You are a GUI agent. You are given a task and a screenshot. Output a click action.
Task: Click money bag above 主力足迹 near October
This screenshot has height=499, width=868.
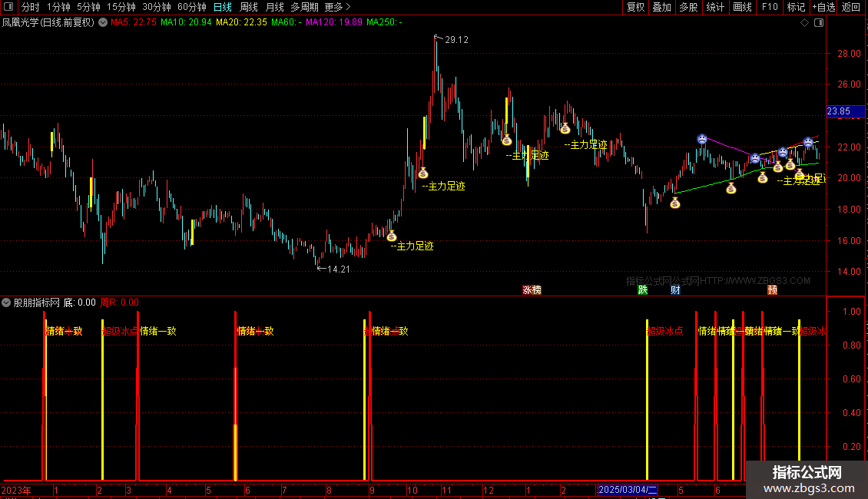[423, 173]
